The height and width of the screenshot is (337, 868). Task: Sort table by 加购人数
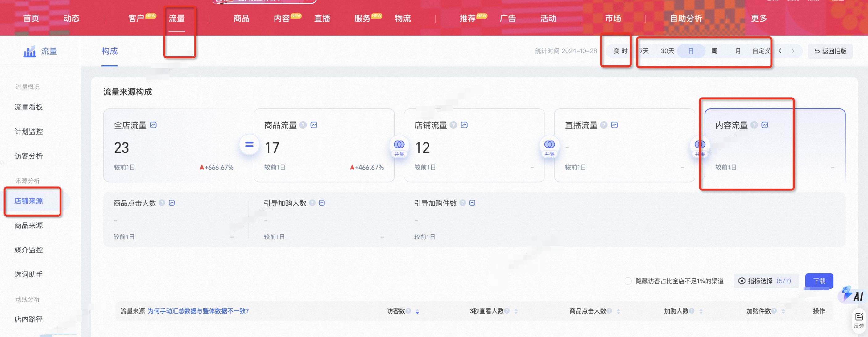click(701, 311)
